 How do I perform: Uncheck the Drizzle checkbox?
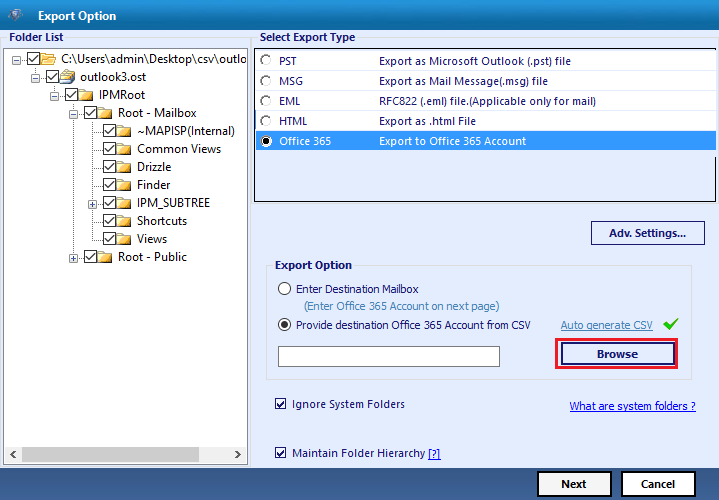[x=109, y=167]
